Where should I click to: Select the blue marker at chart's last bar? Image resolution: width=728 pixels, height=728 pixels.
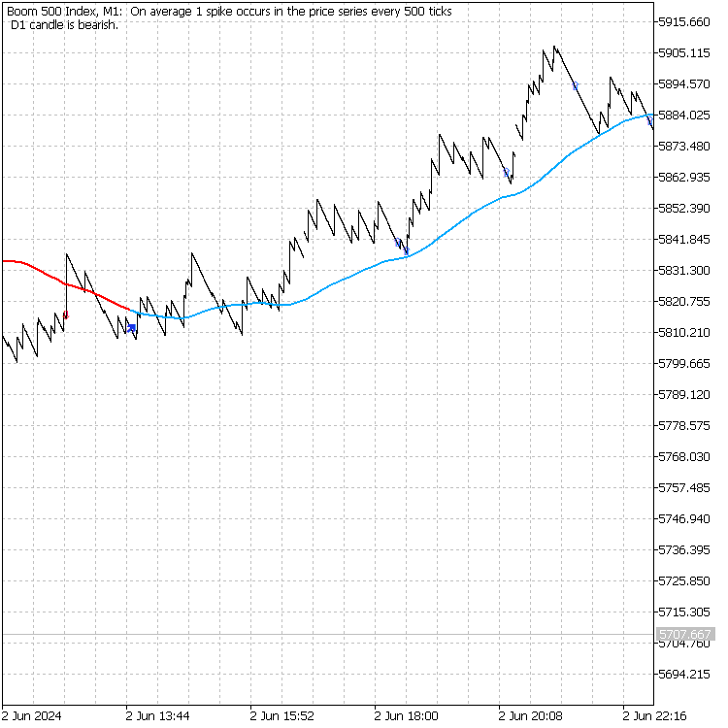pyautogui.click(x=650, y=121)
